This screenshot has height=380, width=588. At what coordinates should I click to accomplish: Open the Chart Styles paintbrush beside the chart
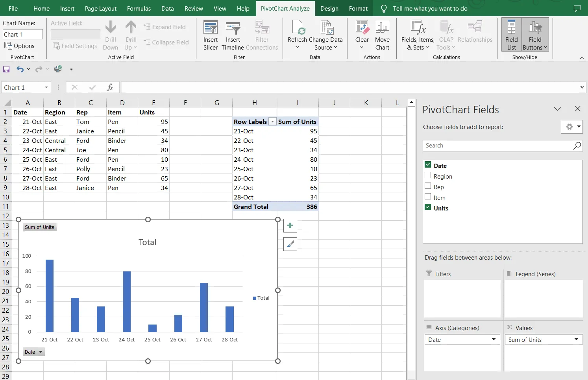pyautogui.click(x=290, y=244)
